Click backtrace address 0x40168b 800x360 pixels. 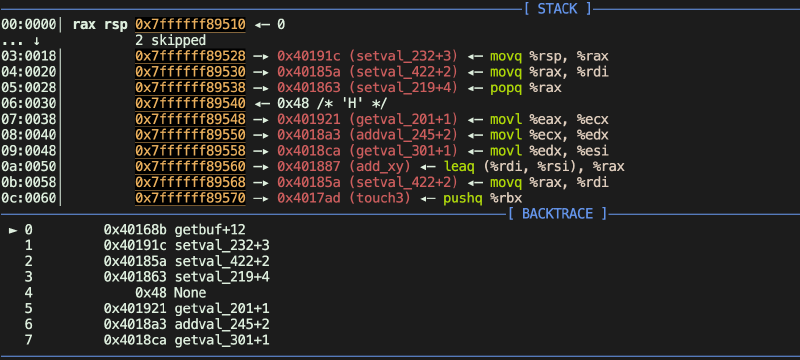pyautogui.click(x=135, y=230)
